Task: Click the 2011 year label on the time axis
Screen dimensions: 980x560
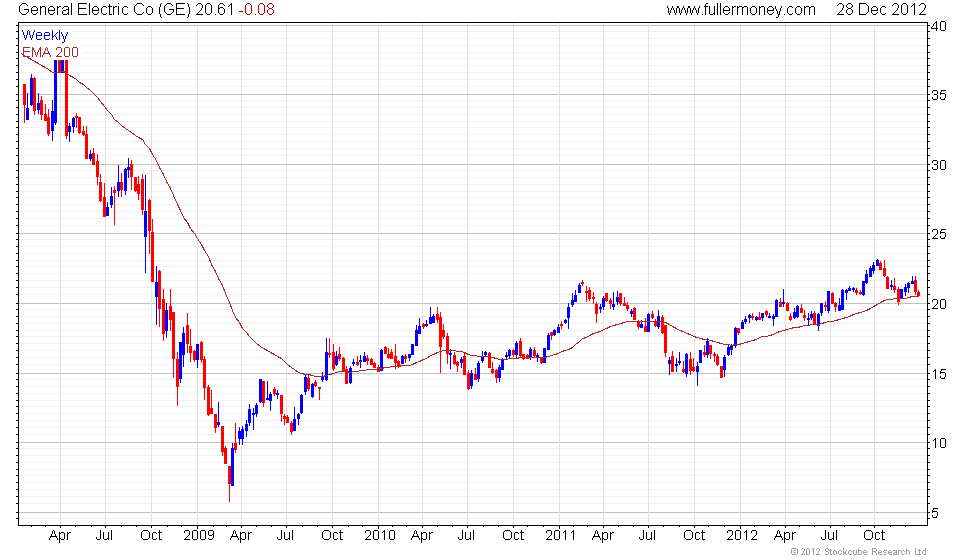Action: 561,536
